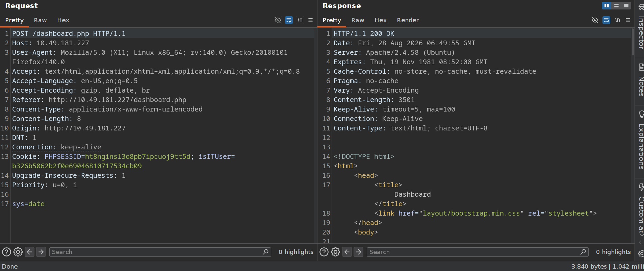644x271 pixels.
Task: Toggle hiding non-printable characters in Request pane
Action: click(x=278, y=20)
